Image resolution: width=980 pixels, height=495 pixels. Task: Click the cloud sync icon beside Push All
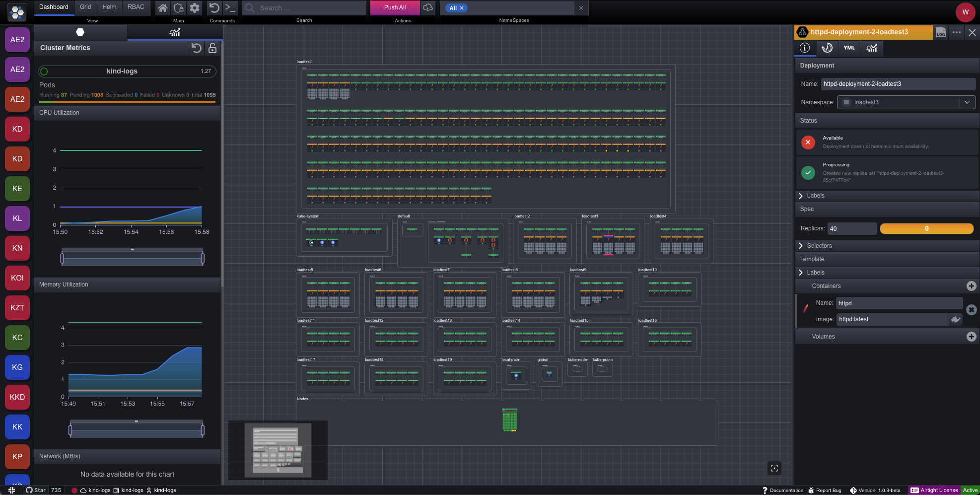[428, 7]
